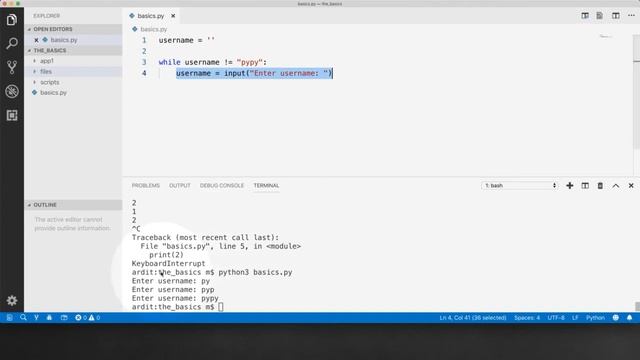This screenshot has width=640, height=360.
Task: Click the errors and warnings count in status bar
Action: pyautogui.click(x=87, y=318)
